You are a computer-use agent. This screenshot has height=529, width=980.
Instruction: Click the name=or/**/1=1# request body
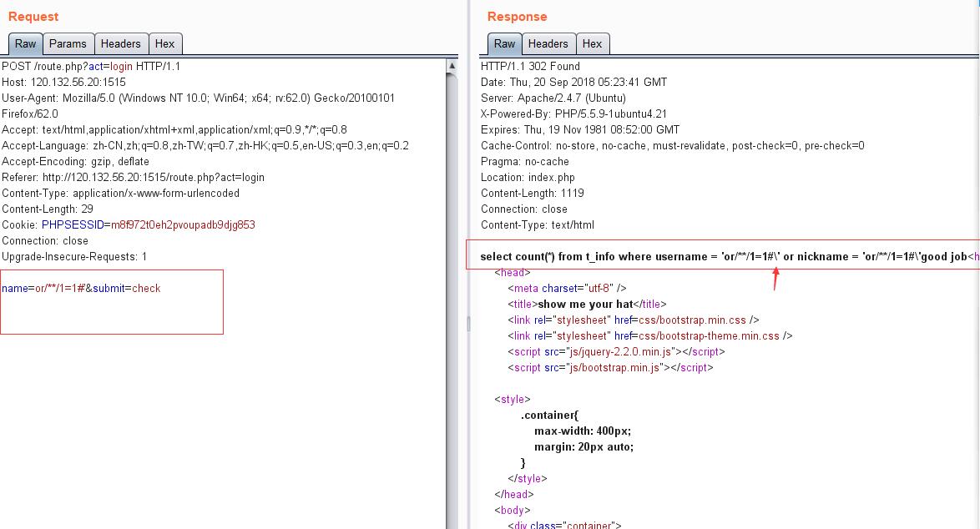pyautogui.click(x=81, y=289)
